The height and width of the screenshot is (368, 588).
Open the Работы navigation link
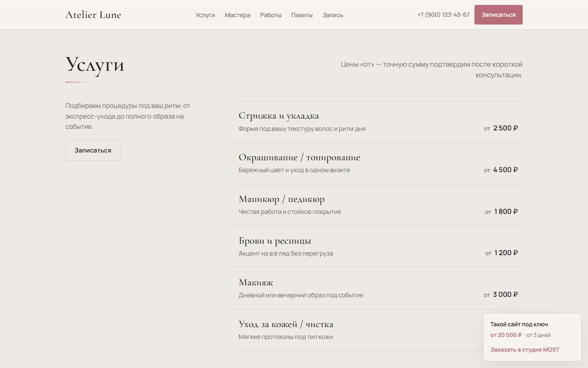pos(271,15)
